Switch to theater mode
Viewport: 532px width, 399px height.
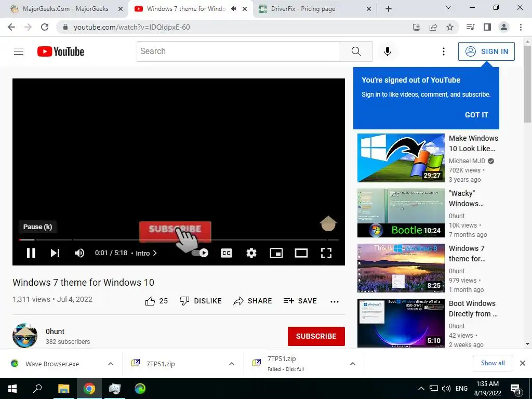(x=301, y=253)
